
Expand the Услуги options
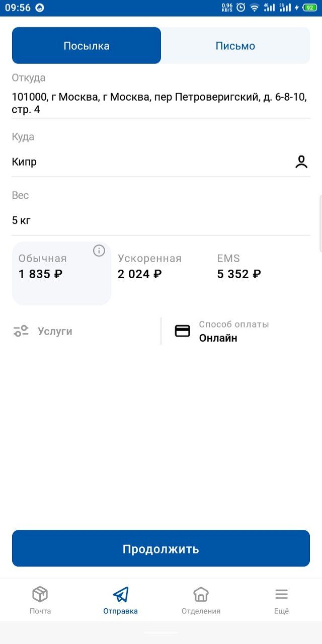pos(55,332)
